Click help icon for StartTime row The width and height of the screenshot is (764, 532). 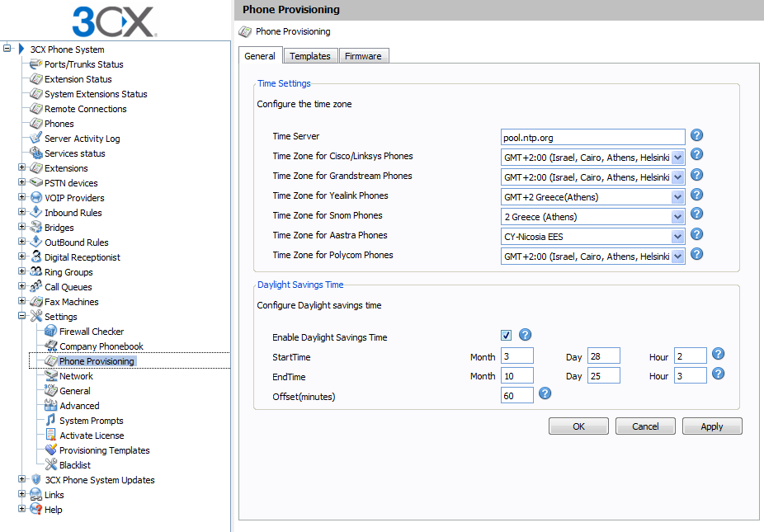[718, 354]
